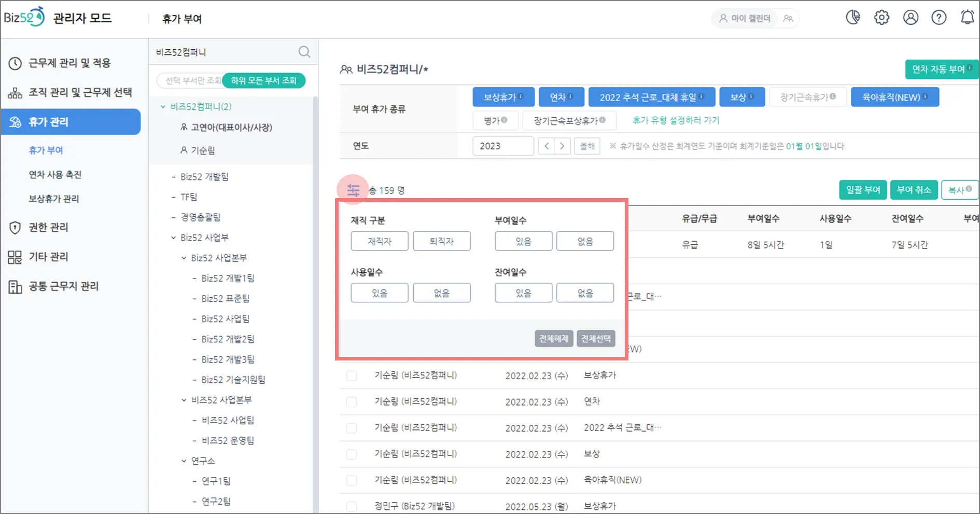Click the Biz52 logo

(24, 17)
